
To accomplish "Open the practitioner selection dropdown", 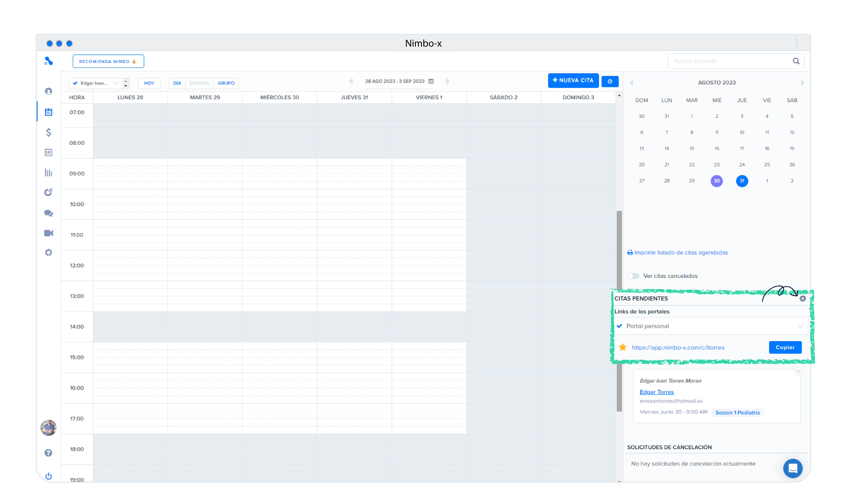I will click(x=115, y=83).
